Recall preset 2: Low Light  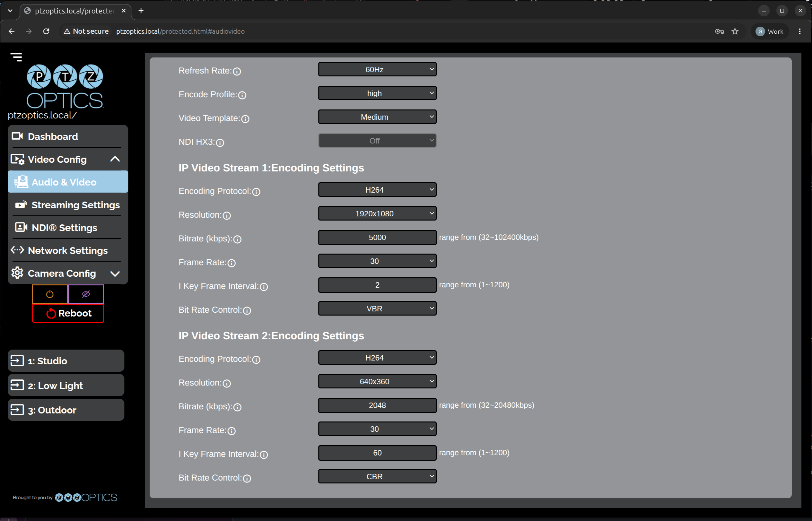[66, 385]
